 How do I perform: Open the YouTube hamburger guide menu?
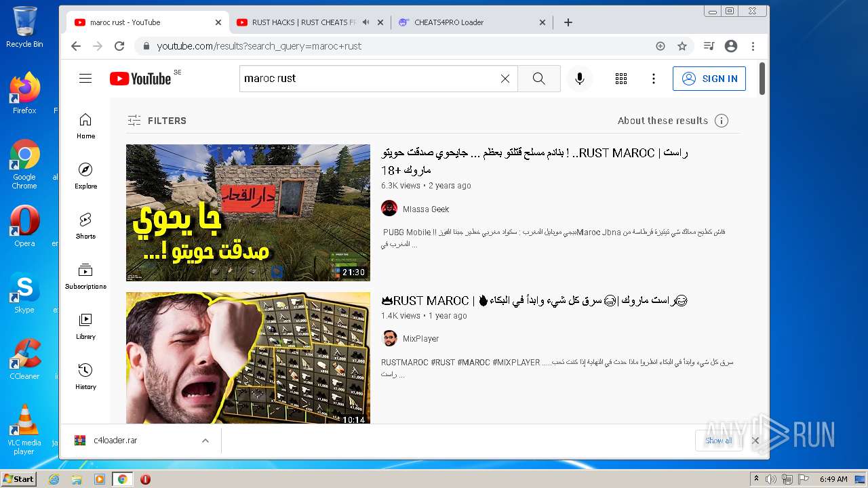click(85, 79)
